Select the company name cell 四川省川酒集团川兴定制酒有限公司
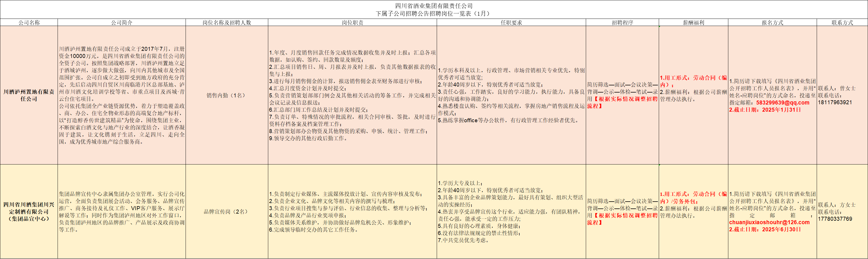The width and height of the screenshot is (868, 259). (29, 212)
